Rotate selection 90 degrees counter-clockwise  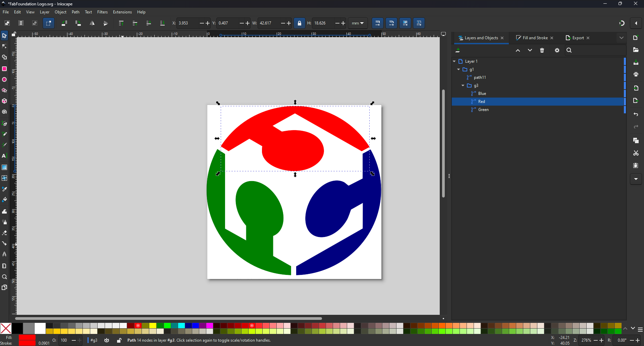pos(64,23)
